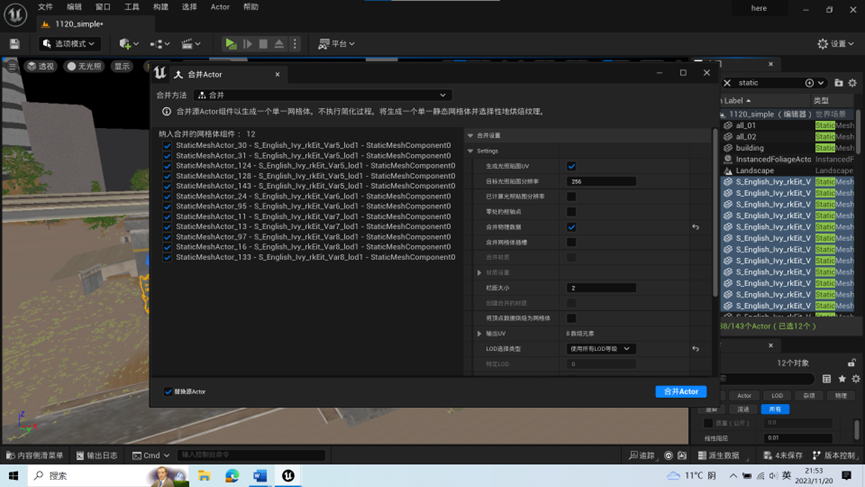The height and width of the screenshot is (487, 865).
Task: Expand the 输出UV section
Action: 479,334
